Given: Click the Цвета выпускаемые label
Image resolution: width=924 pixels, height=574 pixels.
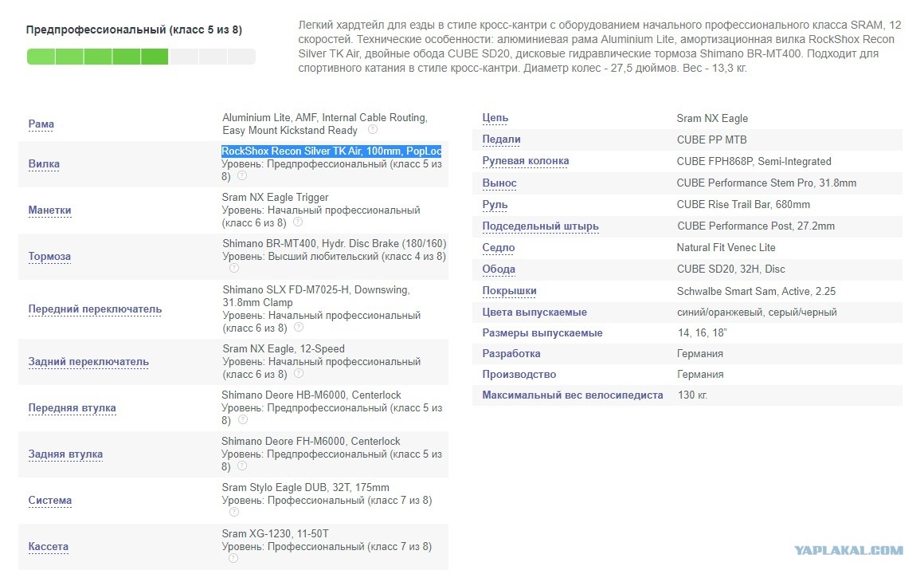Looking at the screenshot, I should click(x=534, y=312).
